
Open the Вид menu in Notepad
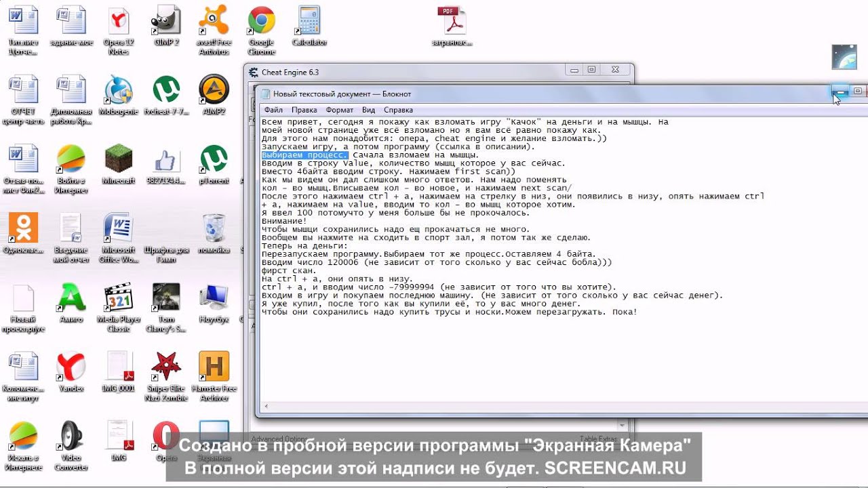368,110
